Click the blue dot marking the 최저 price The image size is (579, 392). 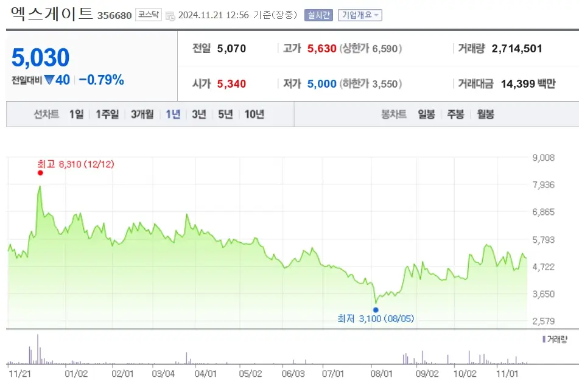[x=376, y=310]
